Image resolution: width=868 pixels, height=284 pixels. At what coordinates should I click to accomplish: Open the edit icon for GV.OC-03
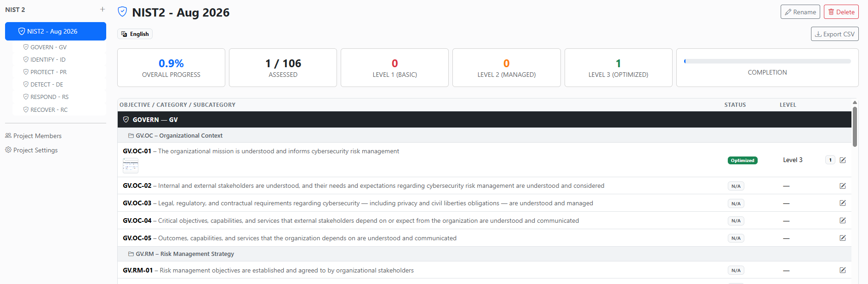[843, 203]
